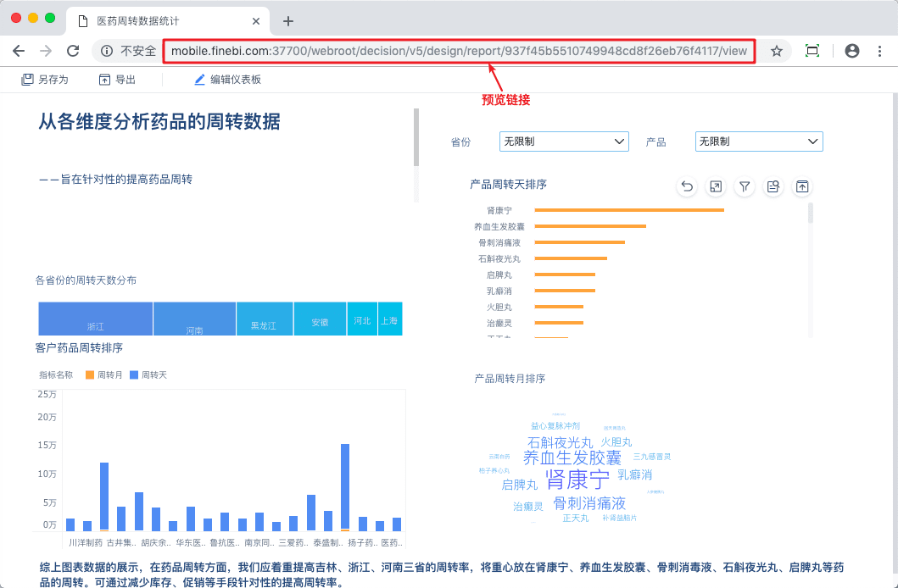Open a new tab with plus icon
The height and width of the screenshot is (588, 898).
(x=288, y=21)
